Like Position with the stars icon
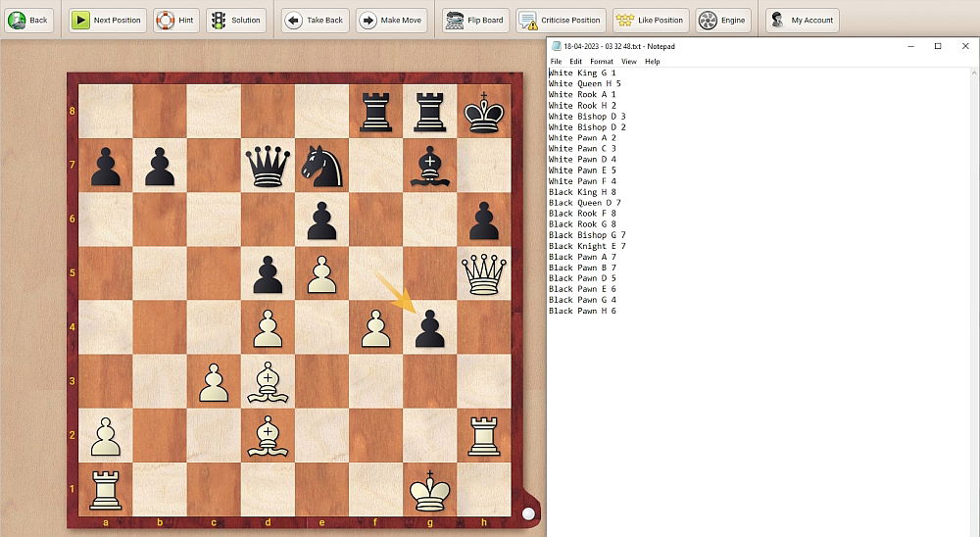This screenshot has width=980, height=537. pos(649,20)
